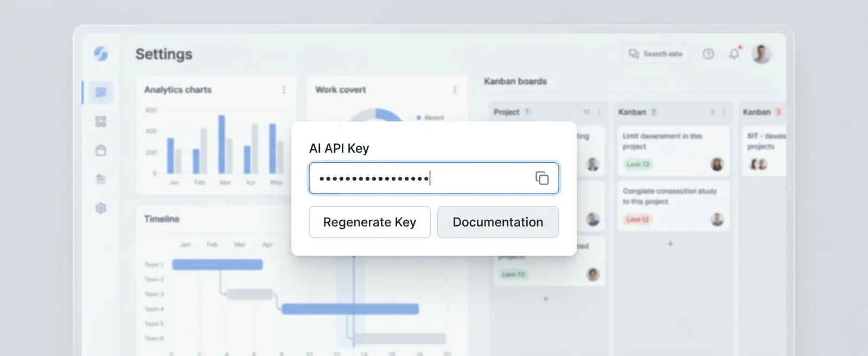Click the Regenerate Key button
Image resolution: width=868 pixels, height=356 pixels.
point(369,222)
